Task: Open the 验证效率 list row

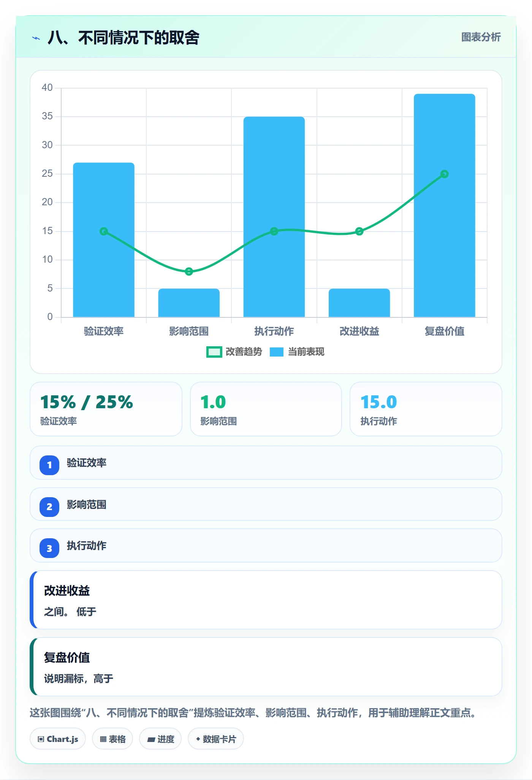Action: click(x=266, y=463)
